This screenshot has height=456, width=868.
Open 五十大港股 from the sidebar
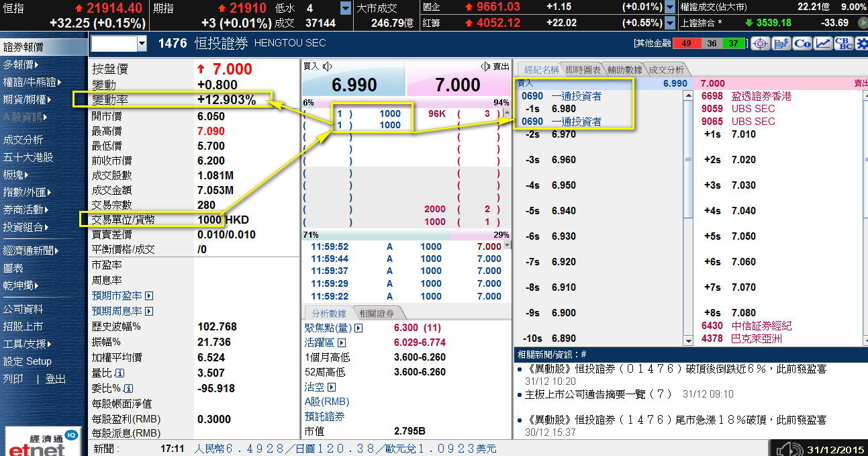[28, 157]
